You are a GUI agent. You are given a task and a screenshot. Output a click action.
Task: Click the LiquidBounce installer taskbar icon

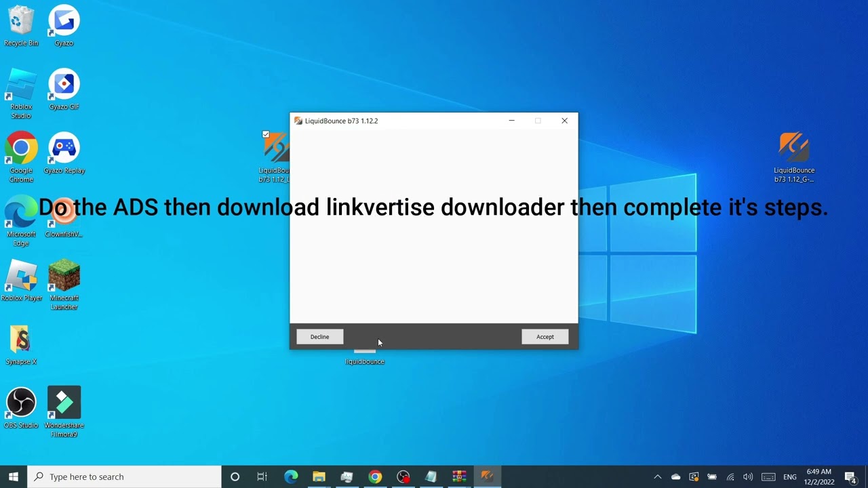pos(487,476)
